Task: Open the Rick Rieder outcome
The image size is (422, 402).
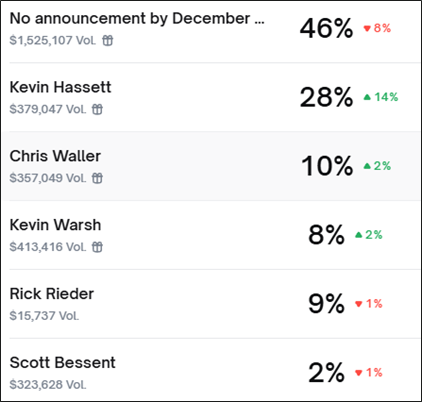Action: coord(52,294)
